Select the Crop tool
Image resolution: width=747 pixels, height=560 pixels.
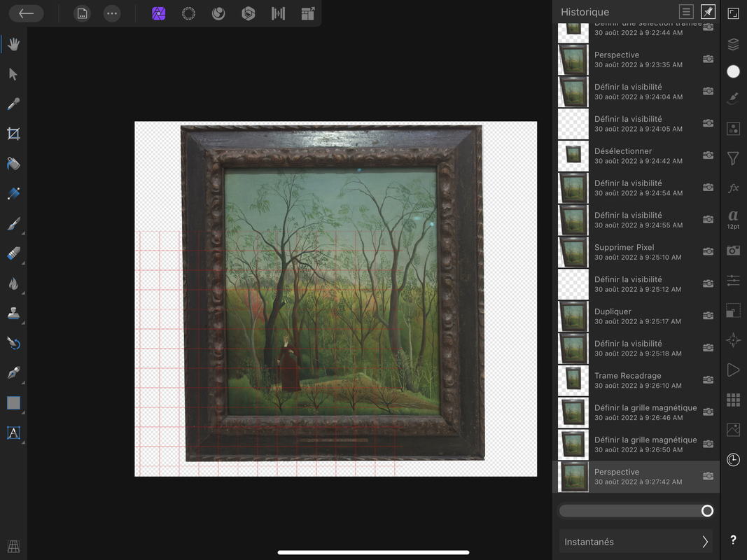(13, 134)
